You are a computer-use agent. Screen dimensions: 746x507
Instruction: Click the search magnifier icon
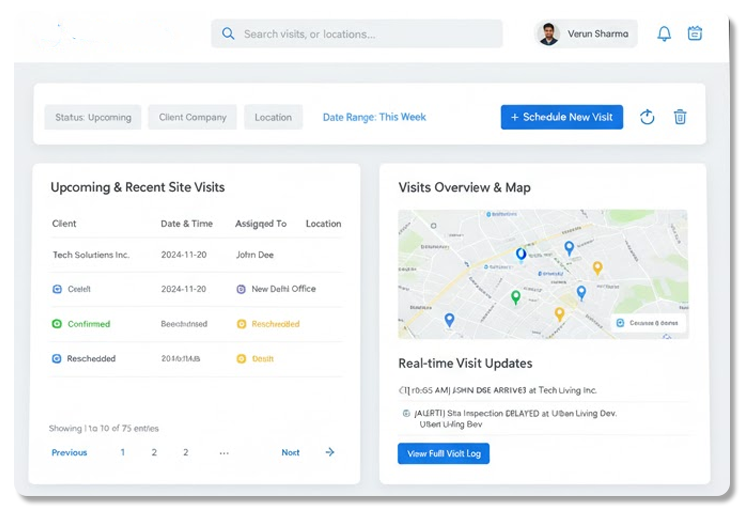point(228,34)
